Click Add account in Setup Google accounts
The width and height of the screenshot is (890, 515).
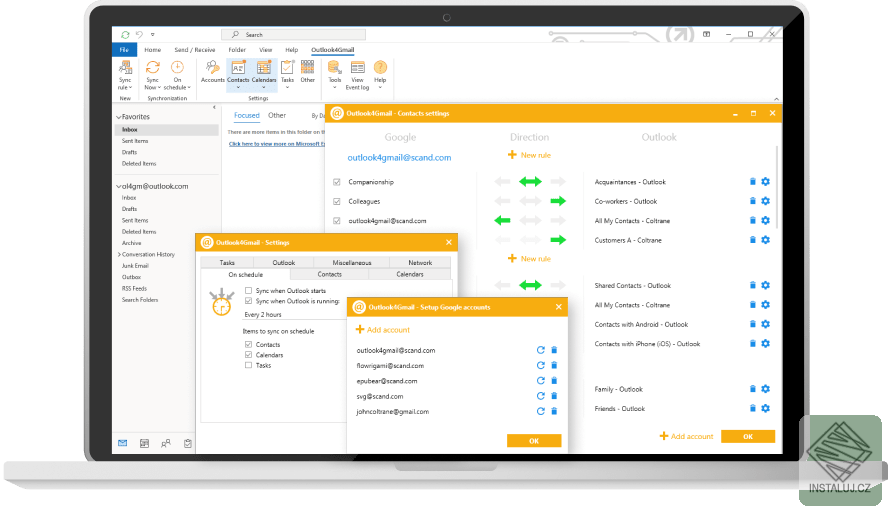[383, 330]
